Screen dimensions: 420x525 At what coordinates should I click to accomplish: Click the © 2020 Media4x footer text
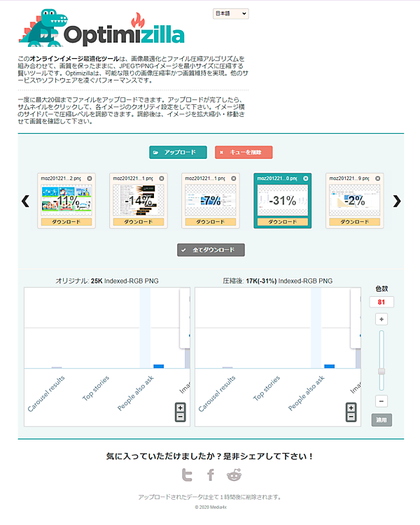(211, 507)
